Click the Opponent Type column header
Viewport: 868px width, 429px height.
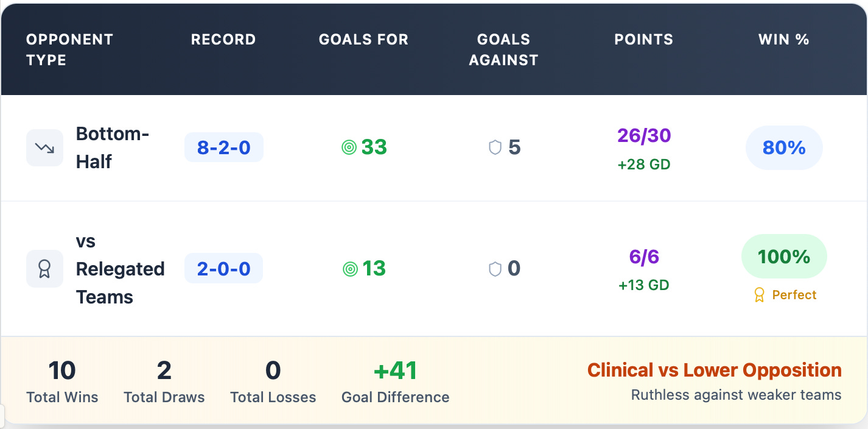click(x=69, y=49)
